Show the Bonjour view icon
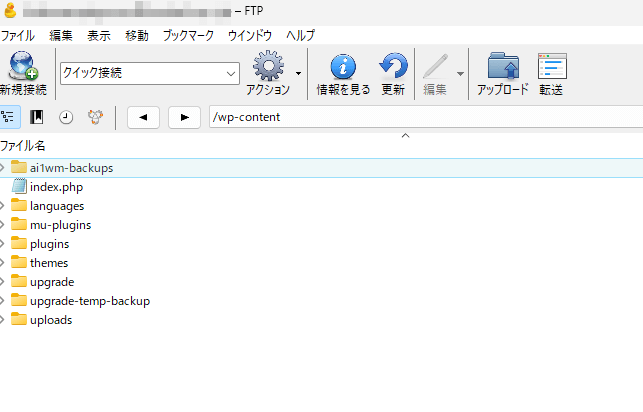643x412 pixels. [95, 117]
